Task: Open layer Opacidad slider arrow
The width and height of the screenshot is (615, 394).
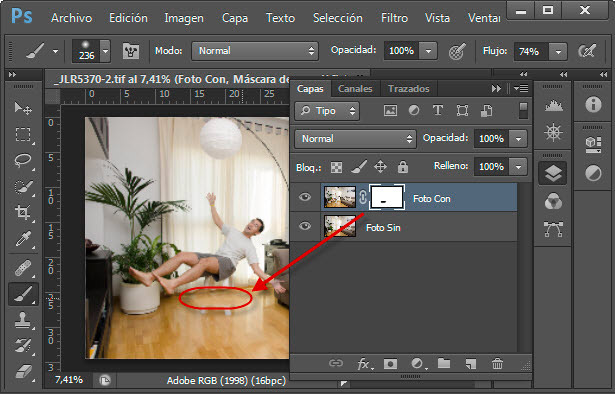Action: tap(518, 138)
